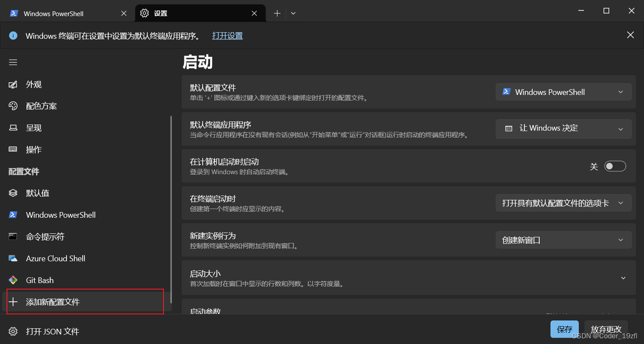The height and width of the screenshot is (344, 644).
Task: Click the 呈现 rendering icon
Action: pos(13,128)
